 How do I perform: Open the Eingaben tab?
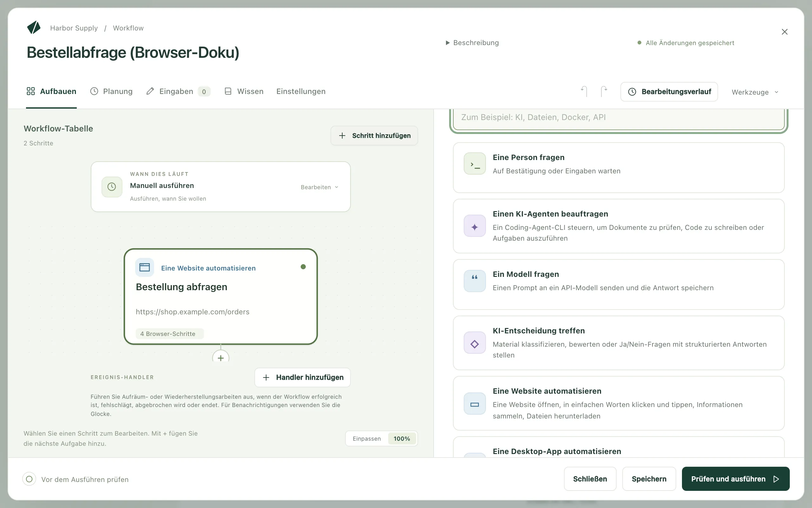pyautogui.click(x=178, y=91)
